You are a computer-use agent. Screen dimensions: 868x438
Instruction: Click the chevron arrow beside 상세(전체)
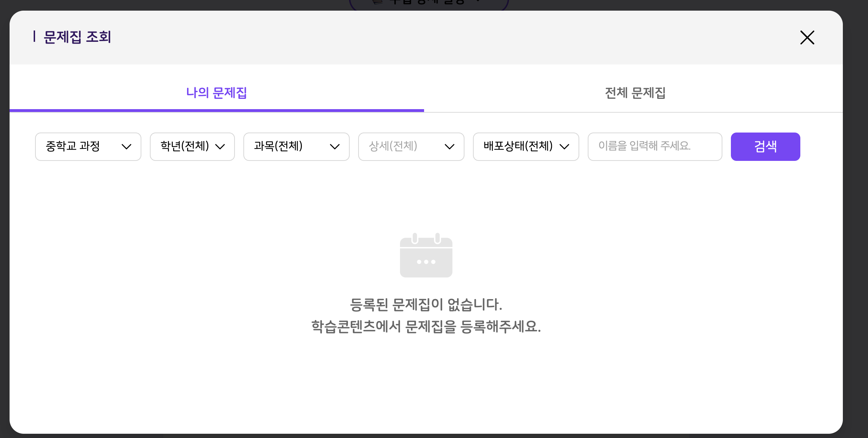pyautogui.click(x=450, y=147)
